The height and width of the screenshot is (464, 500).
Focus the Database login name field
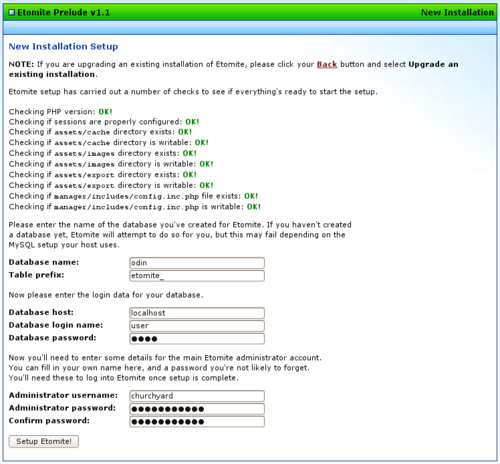197,326
